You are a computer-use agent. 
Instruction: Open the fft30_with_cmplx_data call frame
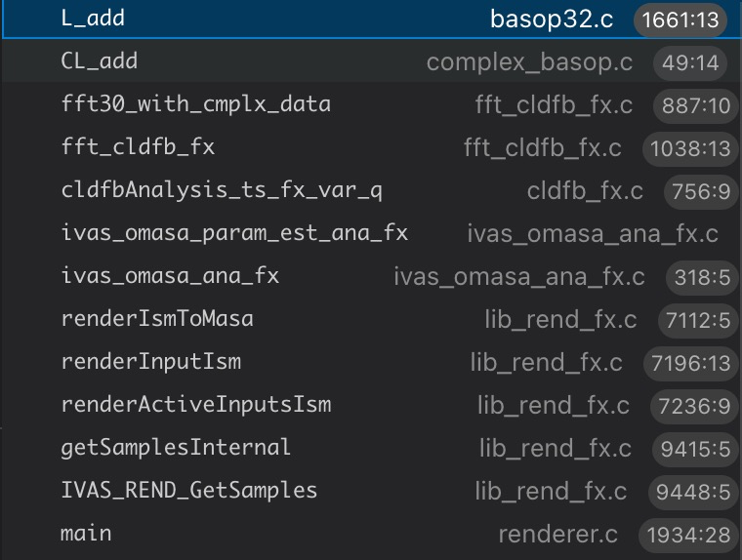click(x=195, y=104)
